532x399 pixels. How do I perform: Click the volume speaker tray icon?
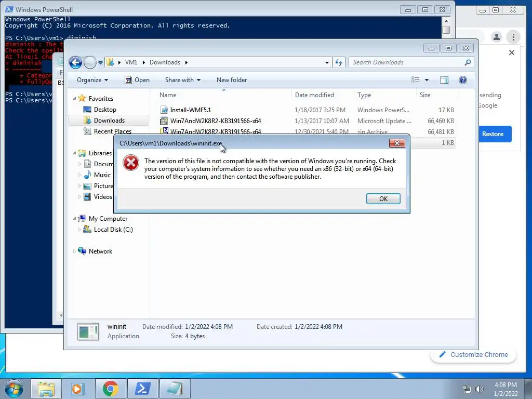(480, 389)
